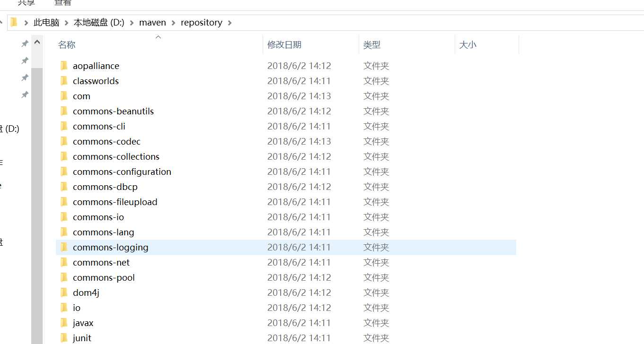Click the commons-logging folder icon

(64, 247)
